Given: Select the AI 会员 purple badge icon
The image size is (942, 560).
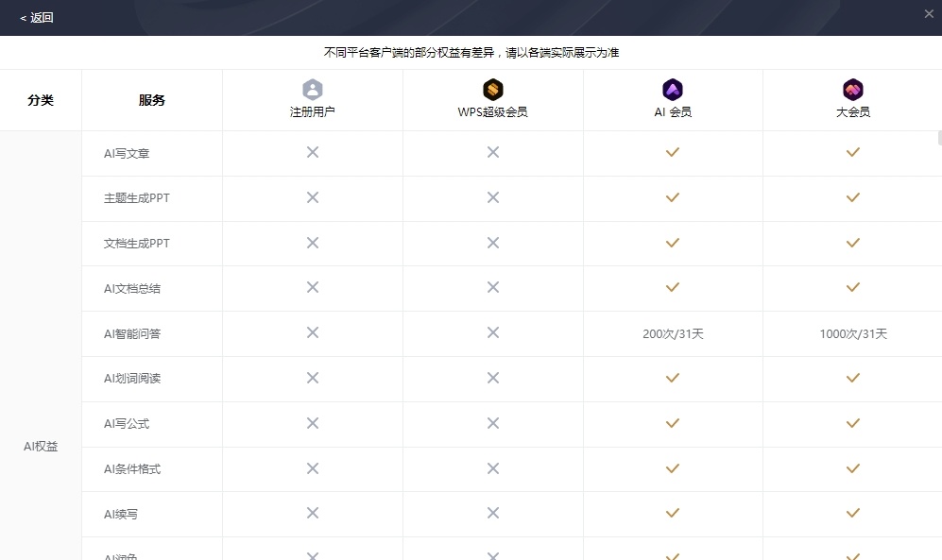Looking at the screenshot, I should 673,90.
